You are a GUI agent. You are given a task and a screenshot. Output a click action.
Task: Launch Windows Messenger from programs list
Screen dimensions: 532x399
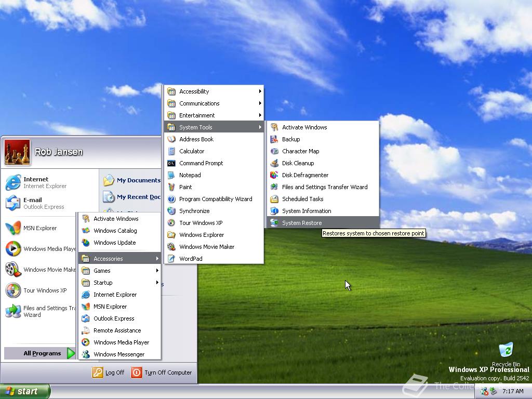point(119,354)
